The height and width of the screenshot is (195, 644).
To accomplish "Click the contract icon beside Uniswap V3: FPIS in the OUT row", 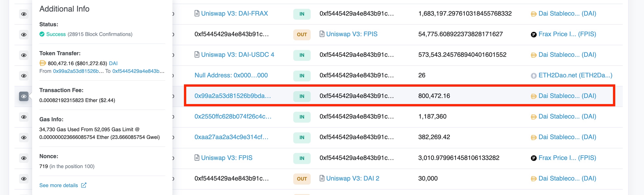I will pos(322,34).
